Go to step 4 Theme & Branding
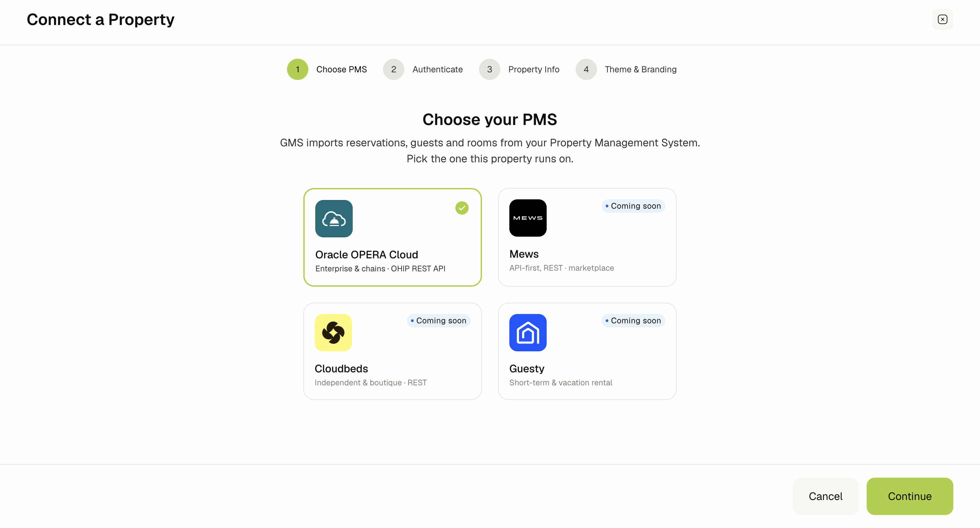Viewport: 980px width, 528px height. [626, 69]
